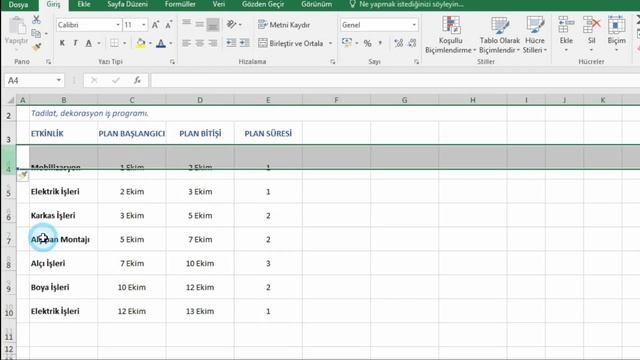640x360 pixels.
Task: Open the font color dropdown arrow
Action: pos(171,43)
